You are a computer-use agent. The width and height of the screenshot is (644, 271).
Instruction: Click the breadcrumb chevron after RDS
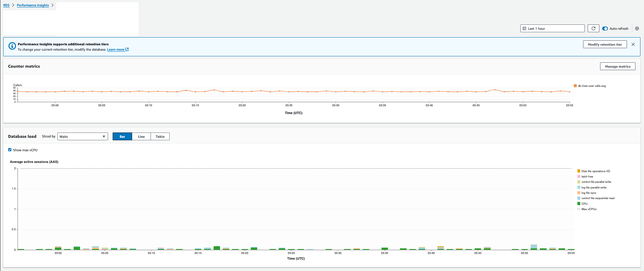[x=13, y=5]
